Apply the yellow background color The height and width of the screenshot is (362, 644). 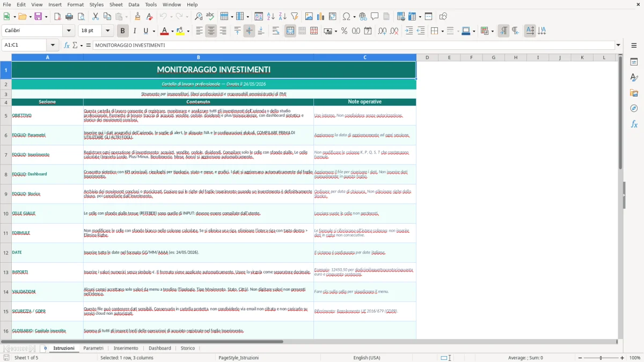tap(180, 31)
